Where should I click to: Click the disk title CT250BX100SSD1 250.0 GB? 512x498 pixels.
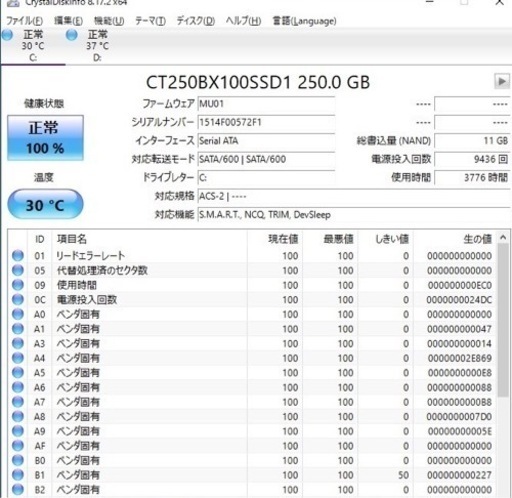(258, 82)
